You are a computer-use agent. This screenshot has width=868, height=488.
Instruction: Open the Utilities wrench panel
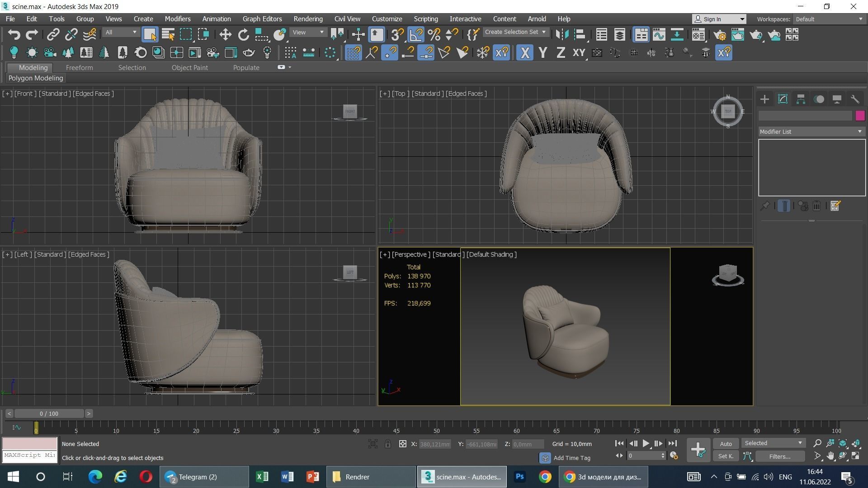[x=854, y=99]
